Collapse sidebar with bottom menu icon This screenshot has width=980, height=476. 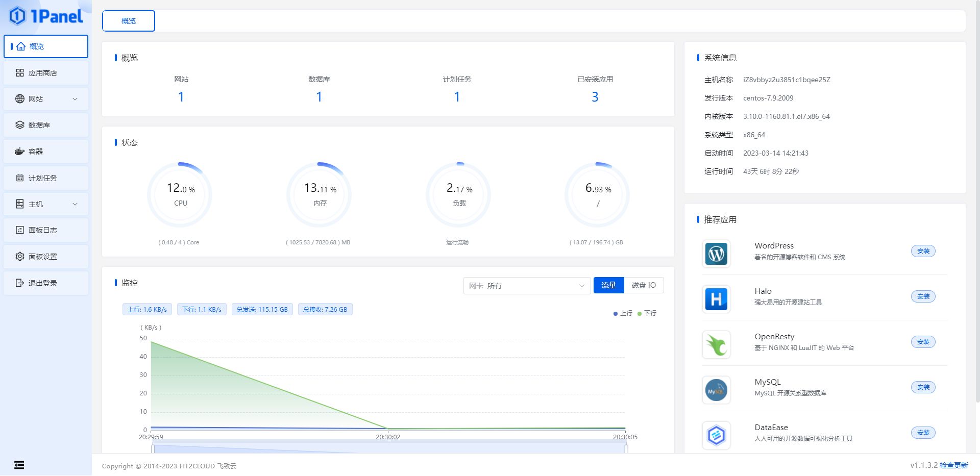(19, 465)
